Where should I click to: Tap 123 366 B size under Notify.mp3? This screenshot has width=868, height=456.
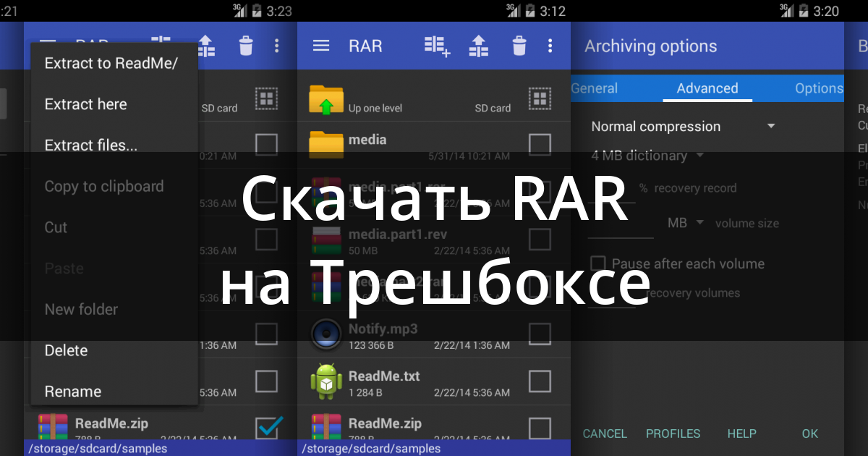click(372, 345)
